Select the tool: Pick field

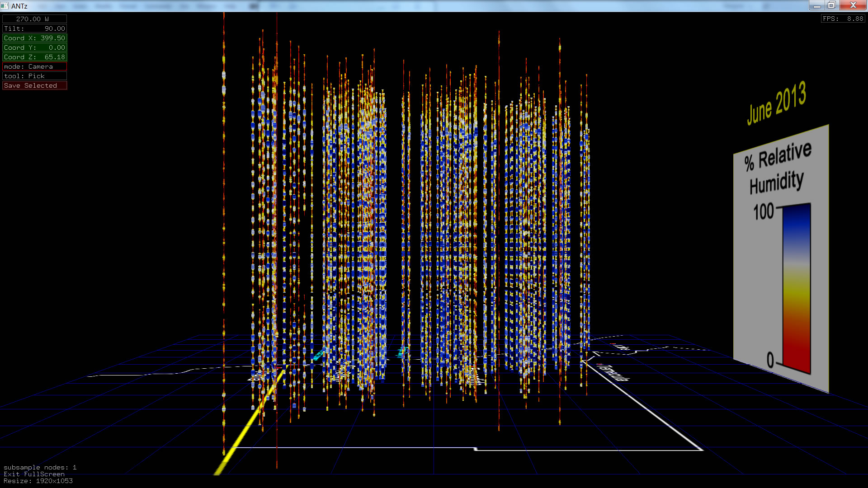click(x=34, y=76)
